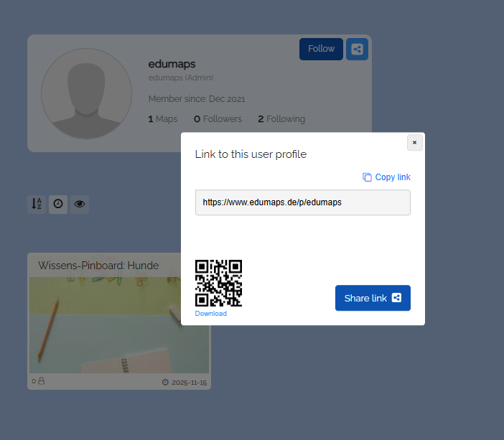The image size is (504, 440).
Task: View the 0 Followers list
Action: (218, 119)
